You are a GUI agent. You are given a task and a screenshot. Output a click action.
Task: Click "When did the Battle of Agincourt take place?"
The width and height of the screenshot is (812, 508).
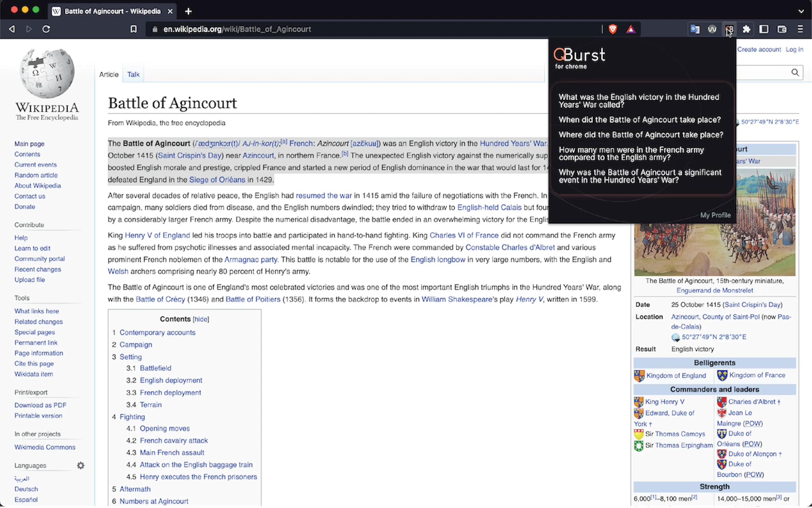(x=639, y=120)
